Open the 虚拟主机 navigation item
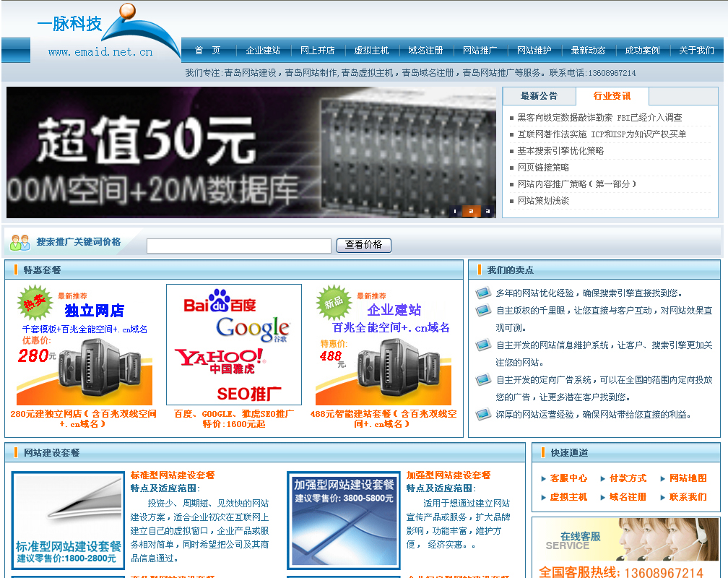 pyautogui.click(x=371, y=50)
